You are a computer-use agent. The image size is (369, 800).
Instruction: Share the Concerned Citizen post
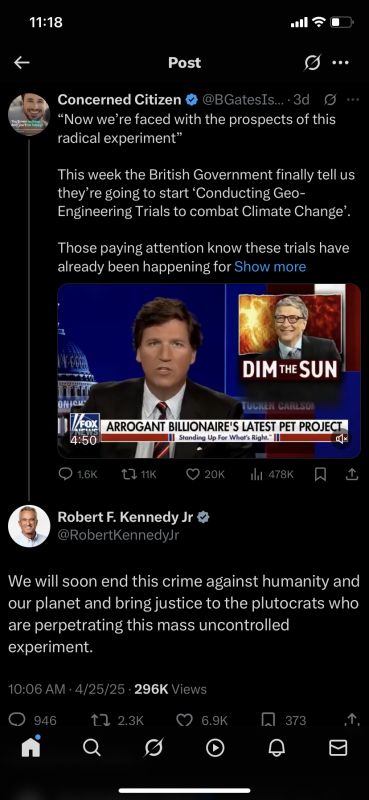[352, 474]
